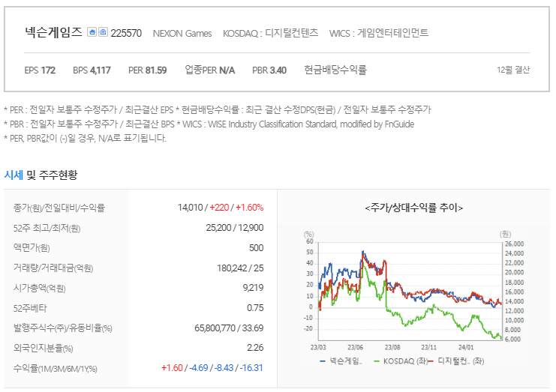556x392 pixels.
Task: Click the foreign ownership value 2.26
Action: 255,348
